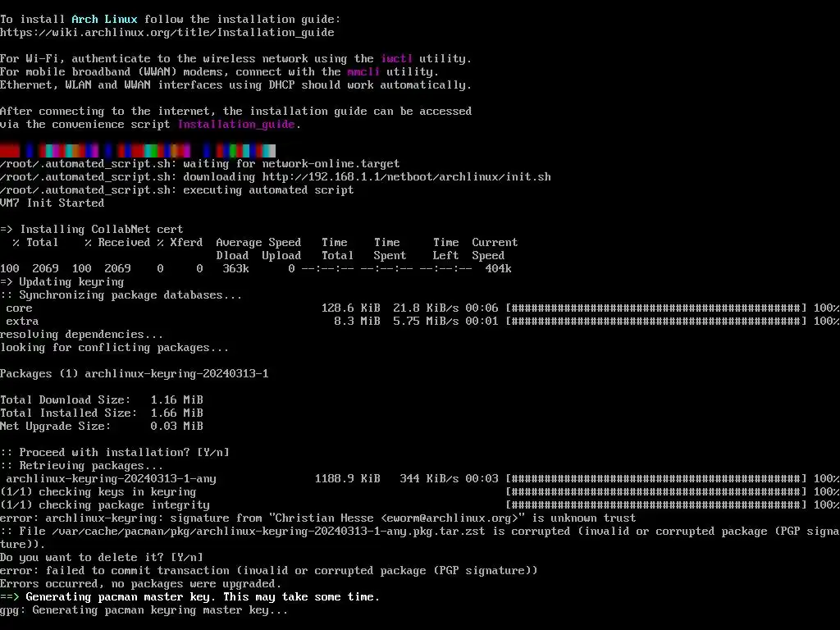Click the magenta 'Installation_guide' script name
Image resolution: width=840 pixels, height=630 pixels.
(236, 125)
